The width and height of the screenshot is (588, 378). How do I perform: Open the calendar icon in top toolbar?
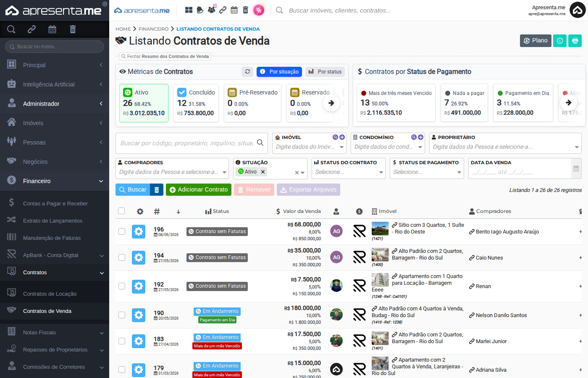(234, 10)
